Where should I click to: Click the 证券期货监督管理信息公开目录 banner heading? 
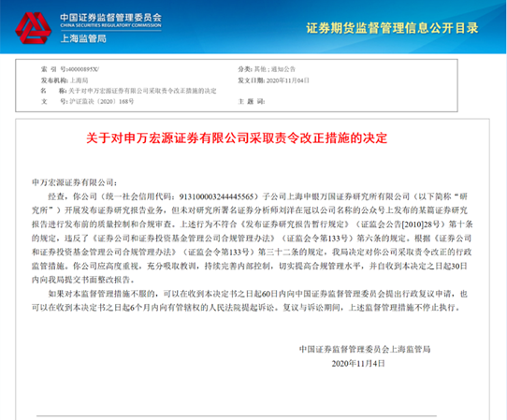tap(392, 28)
